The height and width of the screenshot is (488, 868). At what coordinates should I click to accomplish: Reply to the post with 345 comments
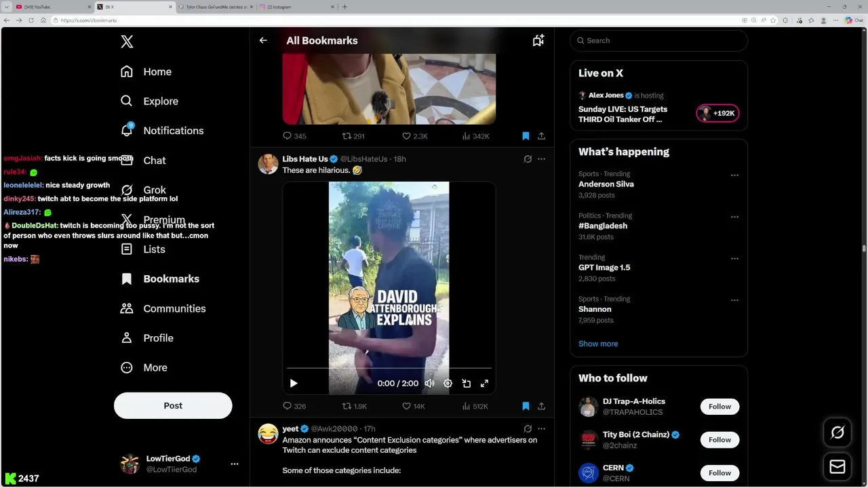pyautogui.click(x=294, y=136)
